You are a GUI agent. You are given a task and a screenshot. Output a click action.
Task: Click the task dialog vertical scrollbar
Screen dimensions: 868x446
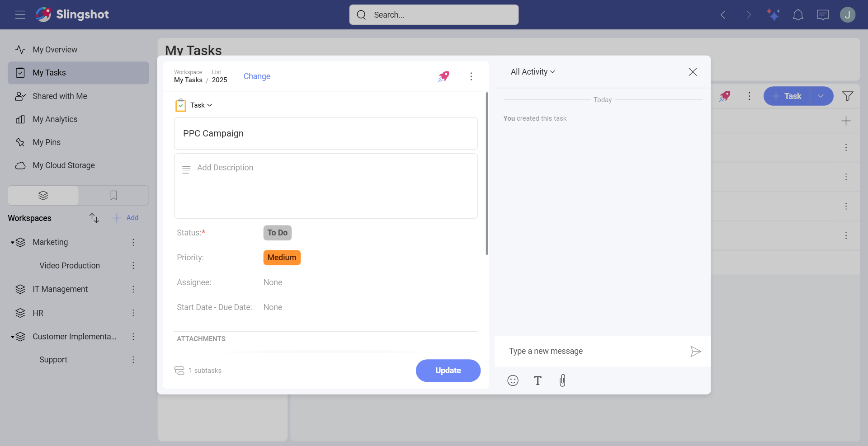click(487, 174)
